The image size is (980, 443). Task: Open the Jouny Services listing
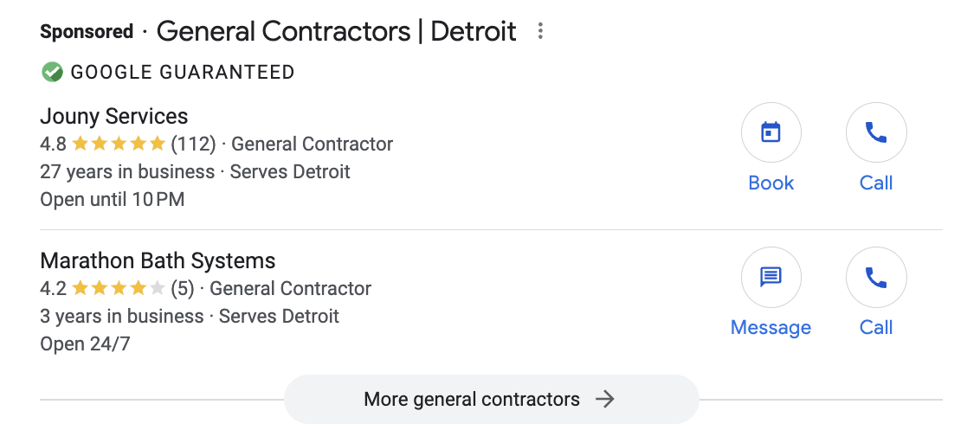click(113, 116)
